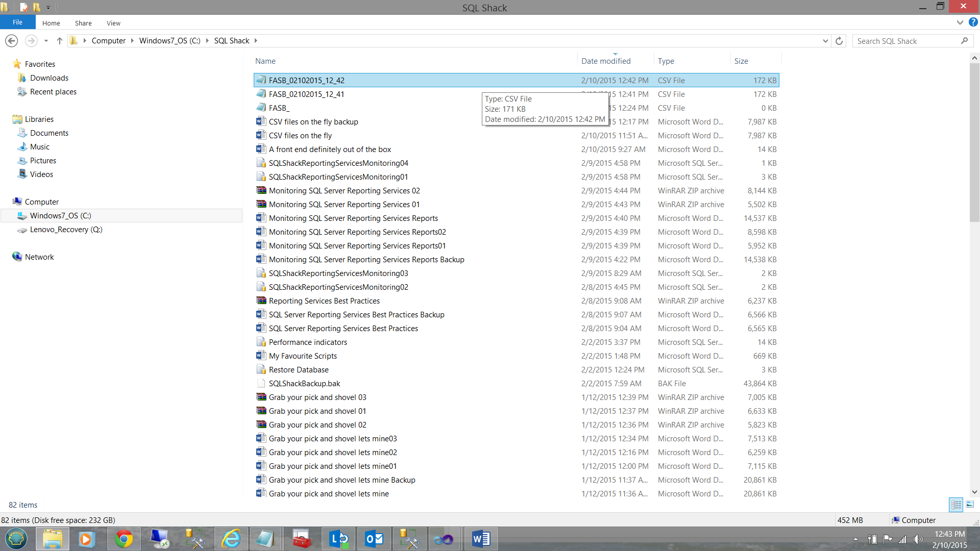Screen dimensions: 980x551
Task: Open Outlook from the taskbar
Action: point(374,539)
